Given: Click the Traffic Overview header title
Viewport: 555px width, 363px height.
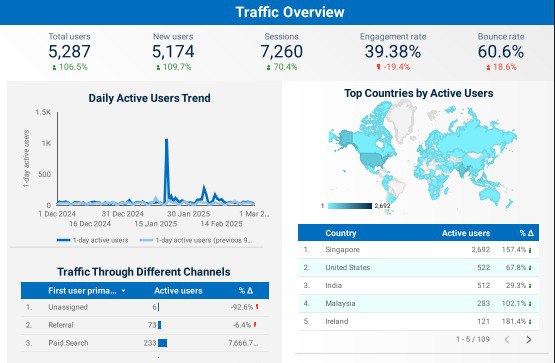Looking at the screenshot, I should pos(290,12).
